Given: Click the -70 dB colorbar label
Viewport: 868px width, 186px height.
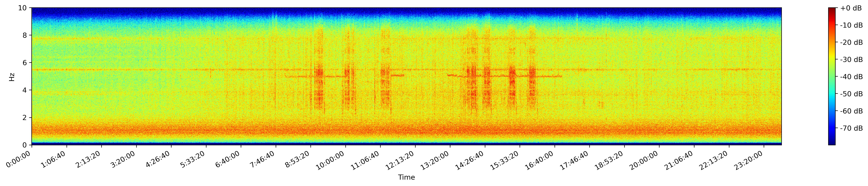Looking at the screenshot, I should 851,128.
